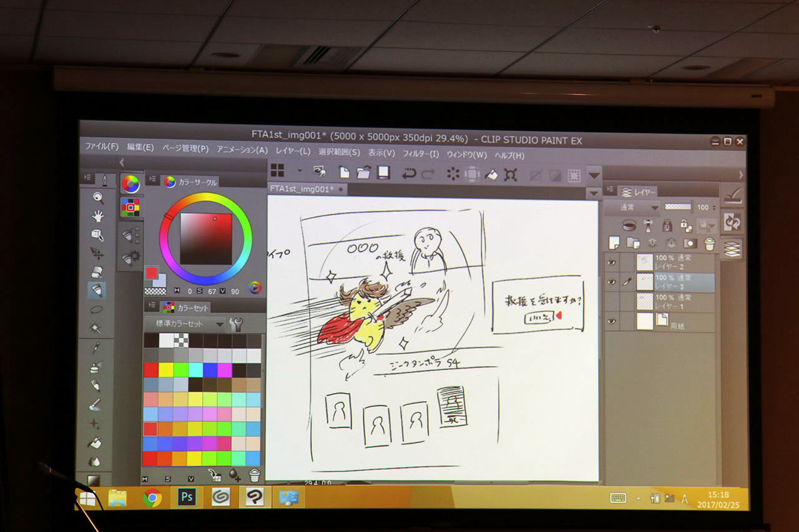Open the 通常 blend mode dropdown
The image size is (799, 532).
tap(630, 208)
